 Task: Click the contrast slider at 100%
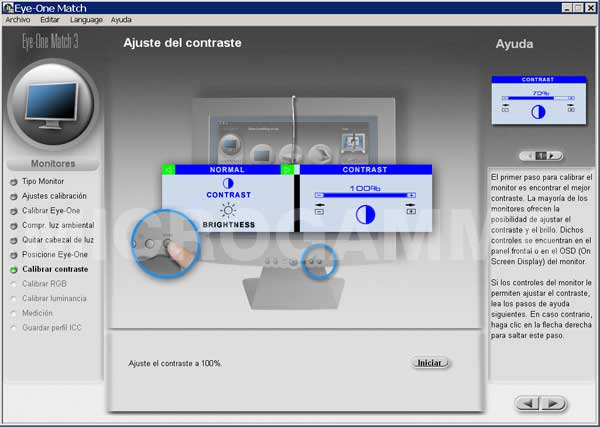(365, 195)
